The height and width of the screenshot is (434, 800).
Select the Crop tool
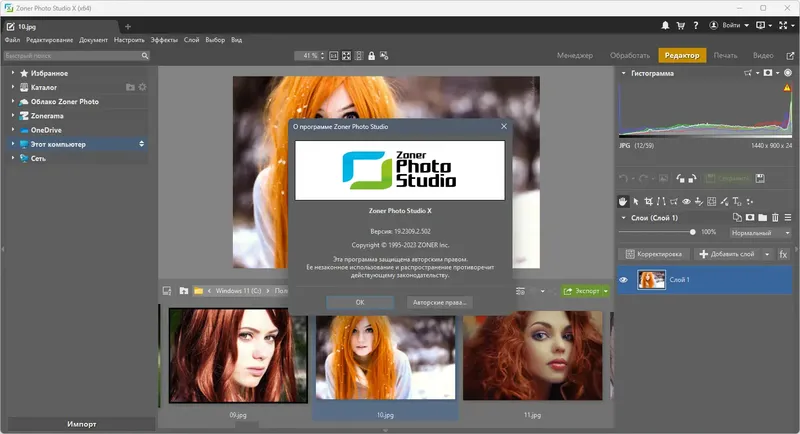pyautogui.click(x=648, y=201)
